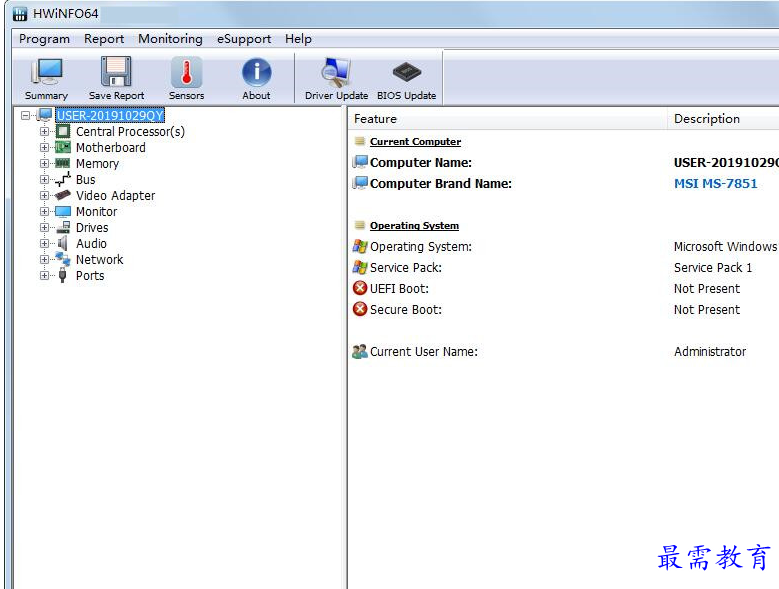Open the Report menu
Screen dimensions: 779x589
pyautogui.click(x=104, y=39)
